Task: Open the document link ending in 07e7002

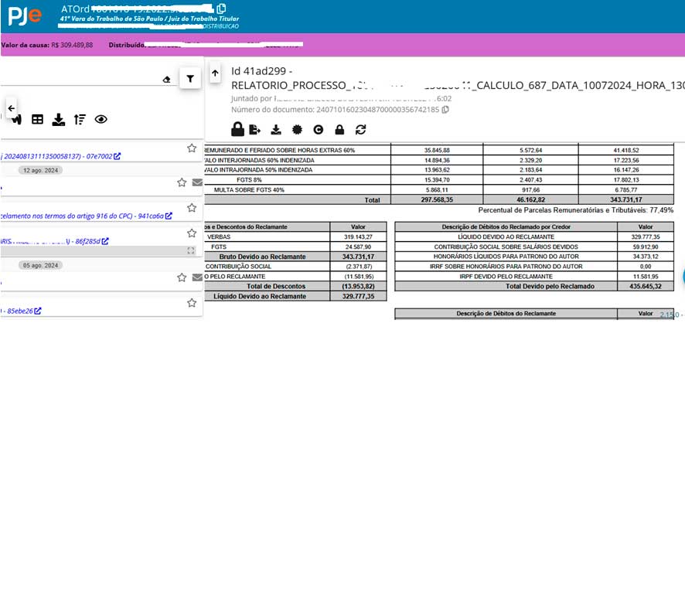Action: click(x=60, y=156)
